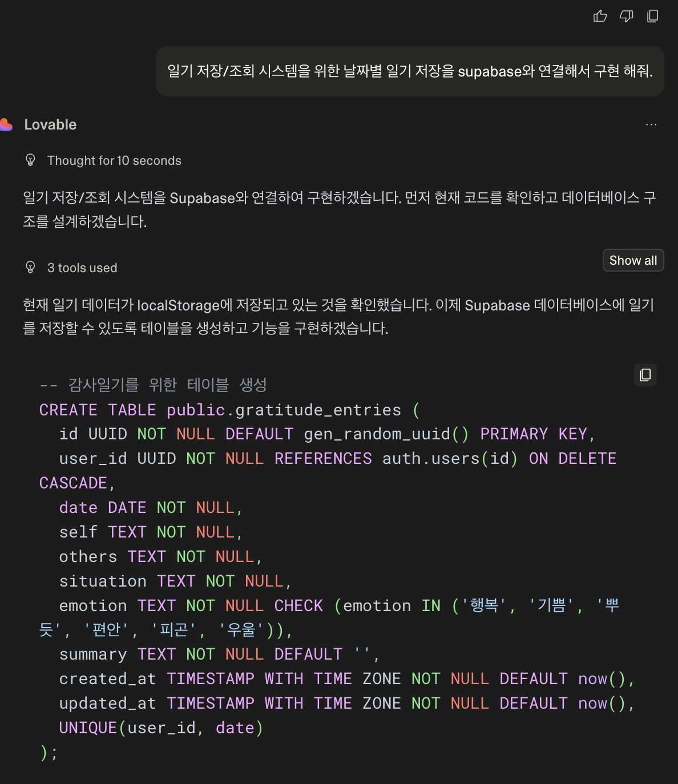This screenshot has height=784, width=678.
Task: Click the summary TEXT DEFAULT line
Action: click(x=220, y=654)
